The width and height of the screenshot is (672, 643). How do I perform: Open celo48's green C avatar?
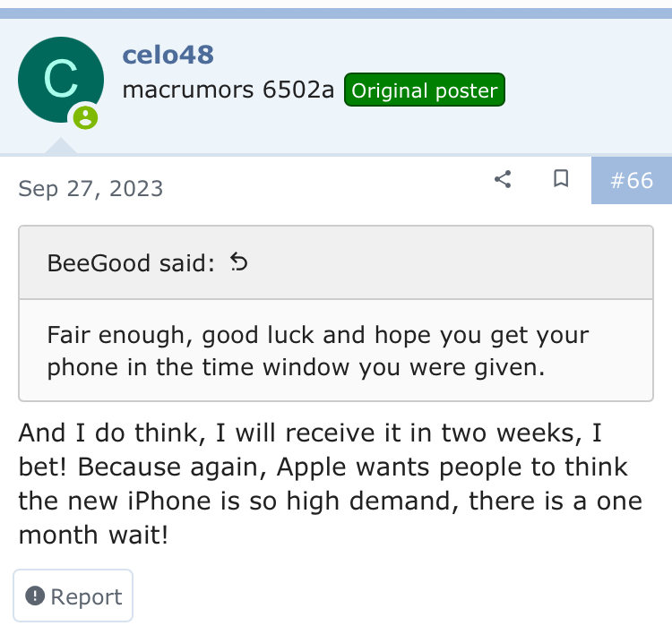61,80
